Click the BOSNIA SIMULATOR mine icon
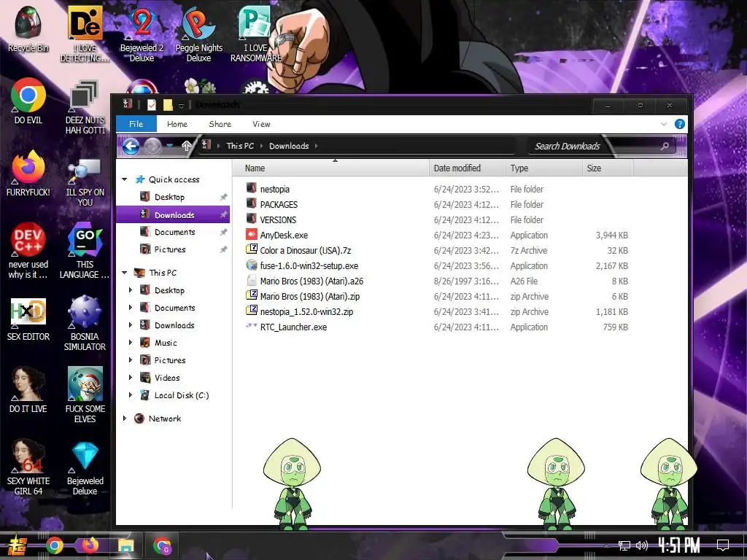The image size is (747, 560). 85,323
